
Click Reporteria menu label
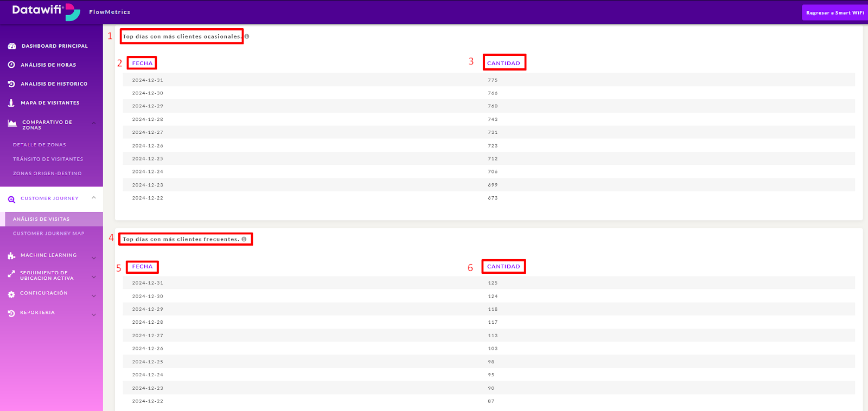click(x=37, y=312)
